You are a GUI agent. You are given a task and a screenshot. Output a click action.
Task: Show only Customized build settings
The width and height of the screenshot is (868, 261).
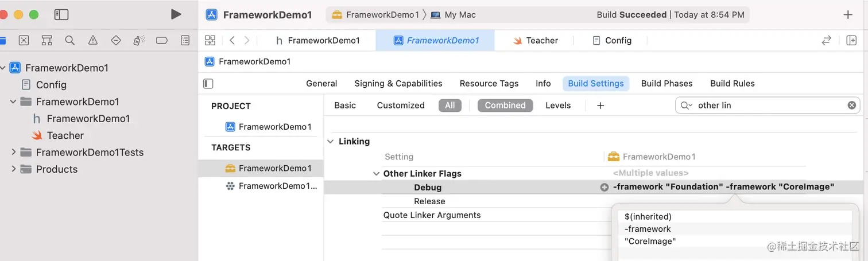pos(401,106)
